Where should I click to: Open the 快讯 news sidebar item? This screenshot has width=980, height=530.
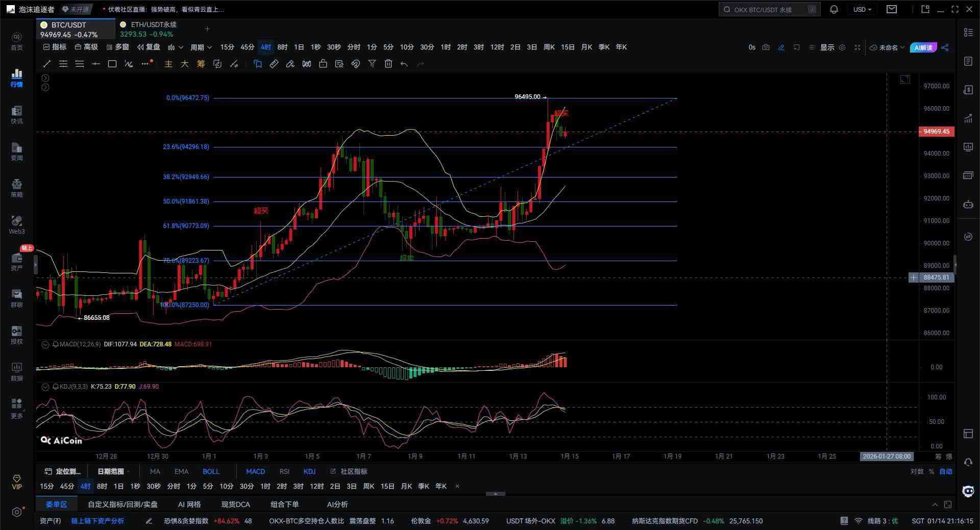tap(17, 115)
